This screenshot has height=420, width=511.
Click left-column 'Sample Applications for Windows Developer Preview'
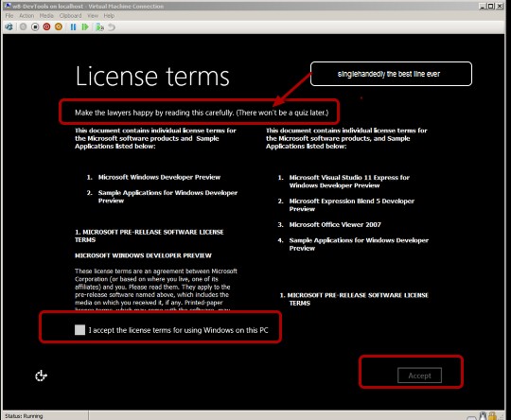(x=167, y=197)
